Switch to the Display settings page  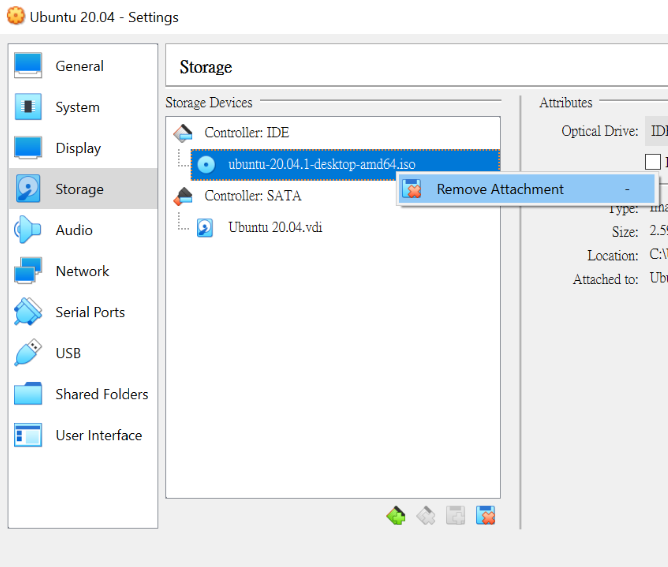point(83,148)
